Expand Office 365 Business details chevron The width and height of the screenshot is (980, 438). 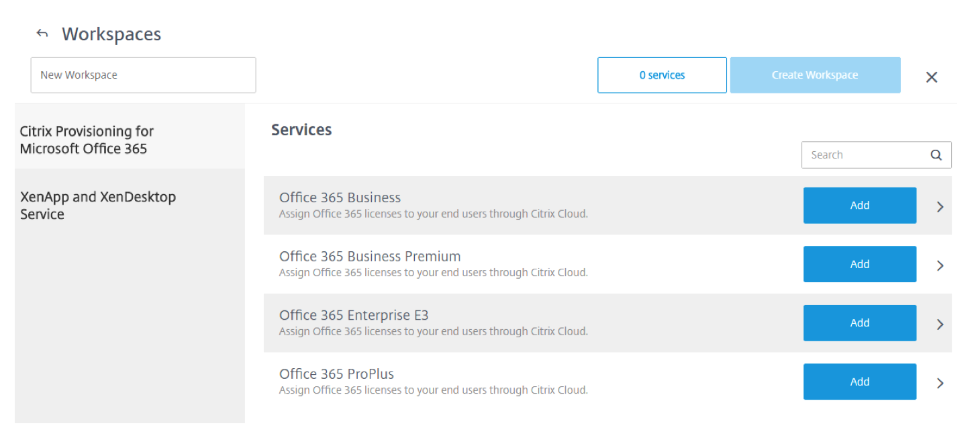(940, 207)
